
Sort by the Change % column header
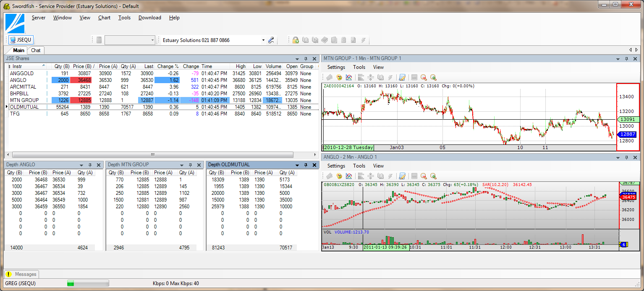(x=168, y=66)
